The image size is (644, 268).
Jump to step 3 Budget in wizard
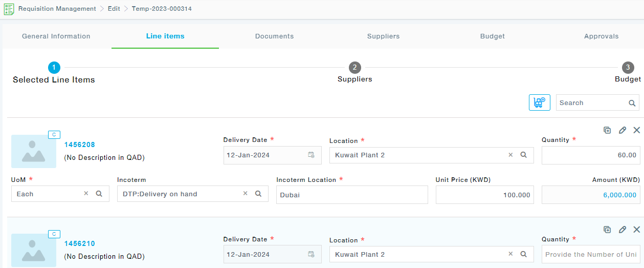pos(628,68)
